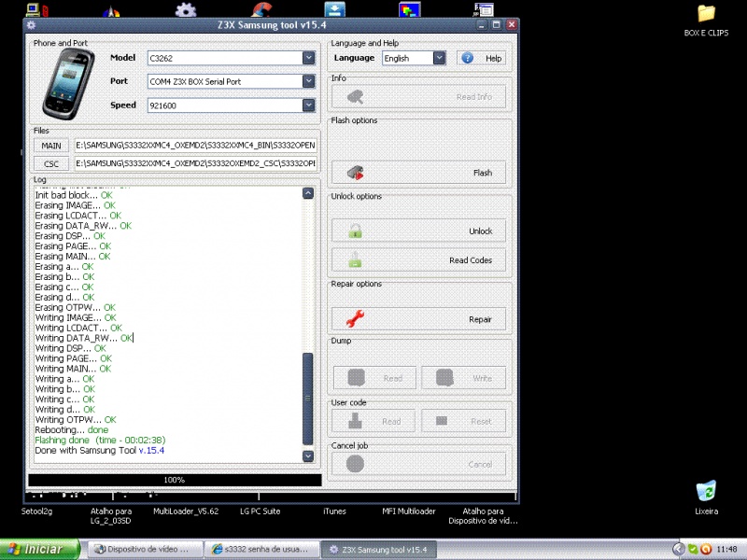Click log line 'Init bad block... OK'
This screenshot has width=747, height=560.
coord(74,195)
